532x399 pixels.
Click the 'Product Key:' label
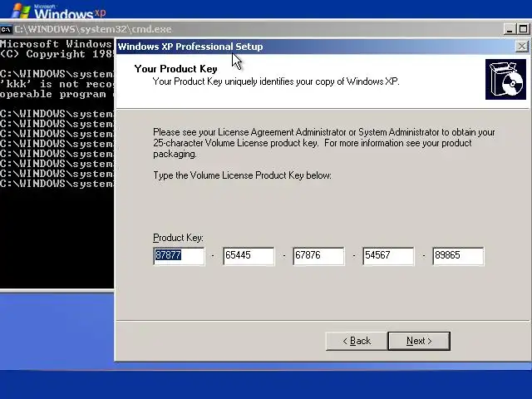point(178,238)
